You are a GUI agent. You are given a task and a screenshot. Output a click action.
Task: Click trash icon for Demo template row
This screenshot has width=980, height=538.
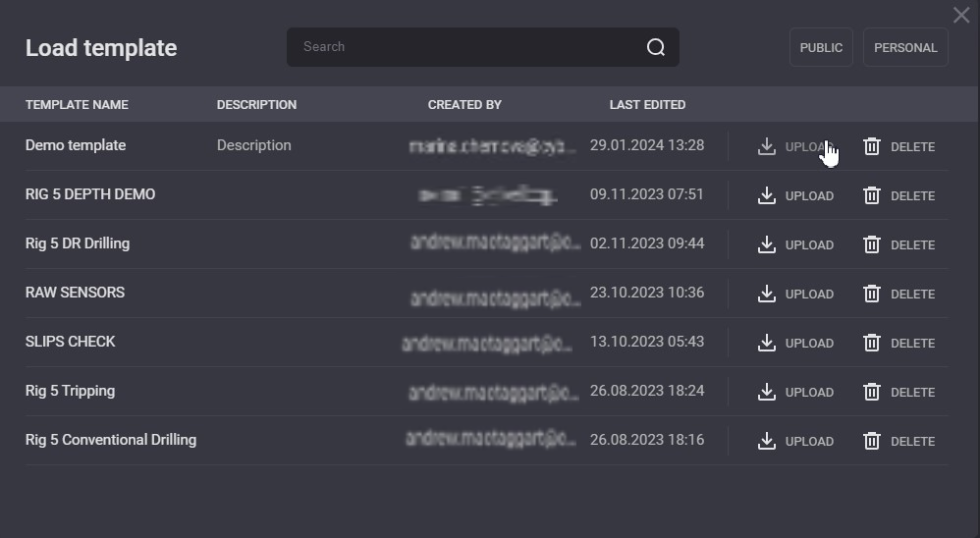[x=871, y=146]
